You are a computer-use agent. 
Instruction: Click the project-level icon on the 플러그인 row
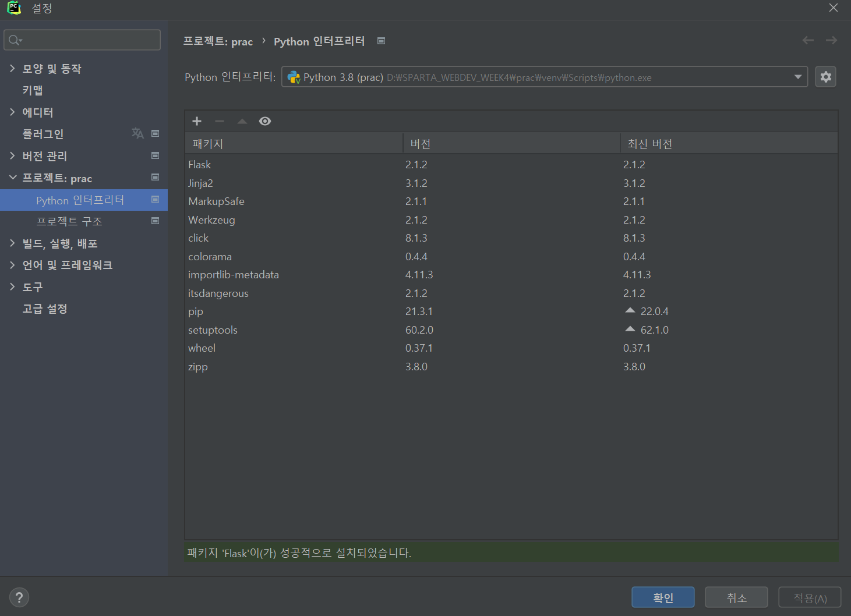pyautogui.click(x=156, y=133)
